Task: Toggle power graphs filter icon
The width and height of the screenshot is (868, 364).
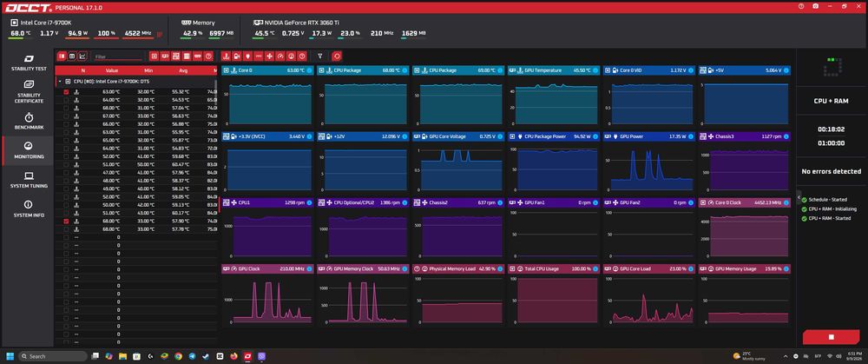Action: pyautogui.click(x=247, y=56)
